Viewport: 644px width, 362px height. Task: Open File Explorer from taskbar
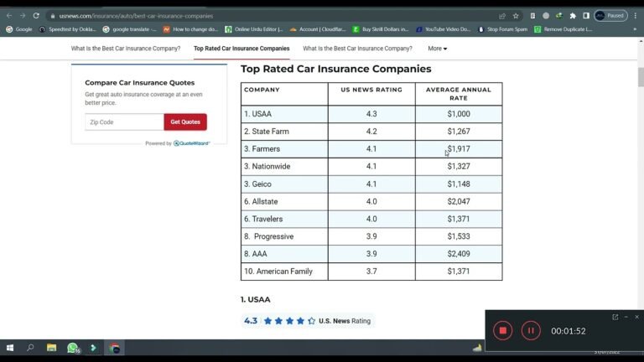point(51,348)
